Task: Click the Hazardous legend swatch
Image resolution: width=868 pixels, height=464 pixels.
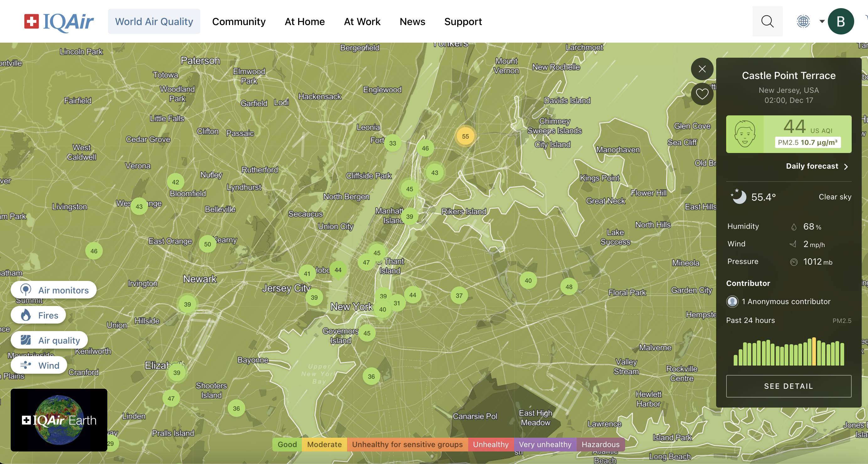Action: click(600, 444)
